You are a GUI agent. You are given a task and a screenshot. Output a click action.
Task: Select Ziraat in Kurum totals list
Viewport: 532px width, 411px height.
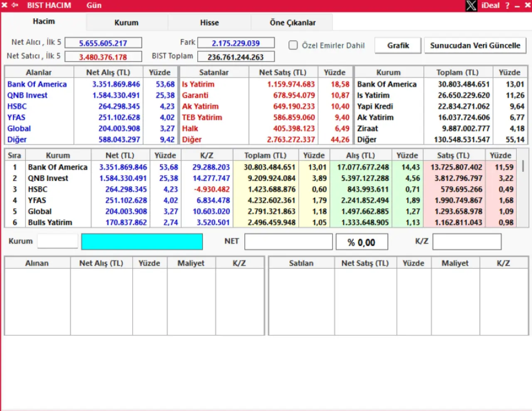click(368, 129)
